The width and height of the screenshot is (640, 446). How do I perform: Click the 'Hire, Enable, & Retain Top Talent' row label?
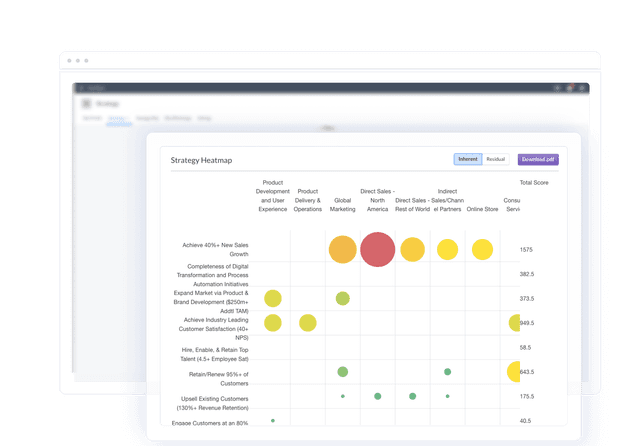[x=214, y=354]
